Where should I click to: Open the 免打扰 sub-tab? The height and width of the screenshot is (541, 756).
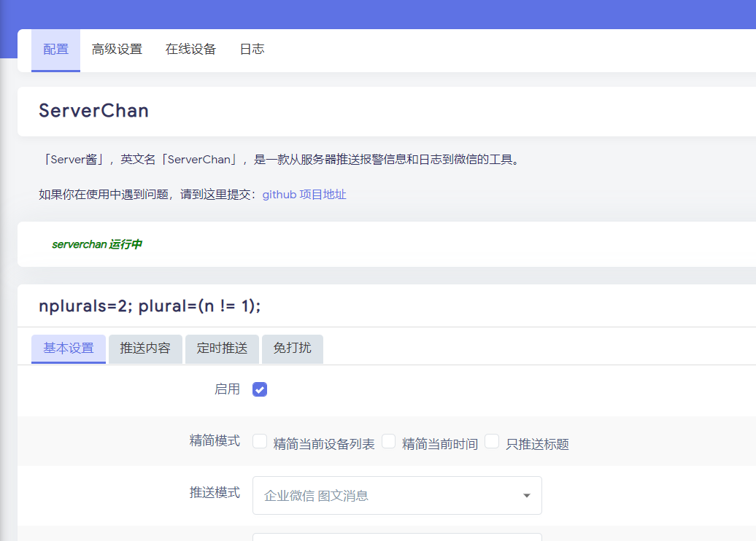(x=292, y=349)
